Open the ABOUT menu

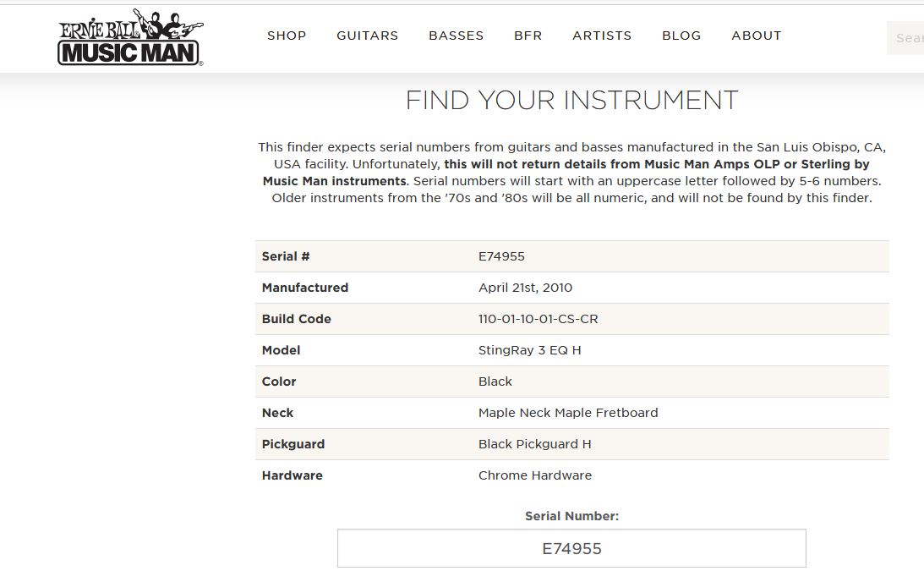click(x=756, y=36)
